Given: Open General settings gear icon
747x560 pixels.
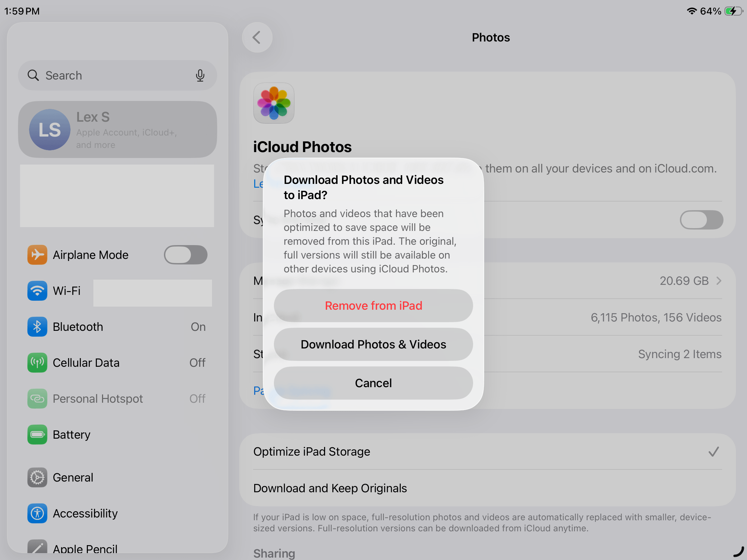Looking at the screenshot, I should (x=37, y=477).
